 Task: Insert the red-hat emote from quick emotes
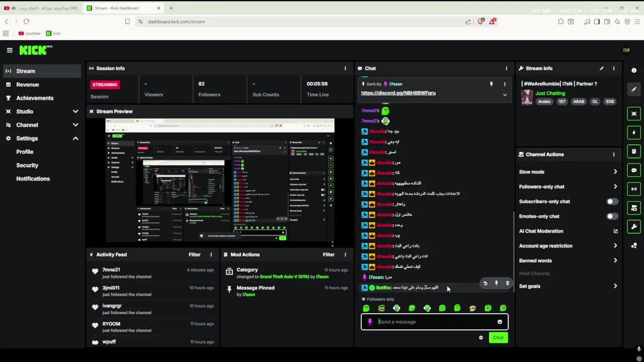click(472, 308)
